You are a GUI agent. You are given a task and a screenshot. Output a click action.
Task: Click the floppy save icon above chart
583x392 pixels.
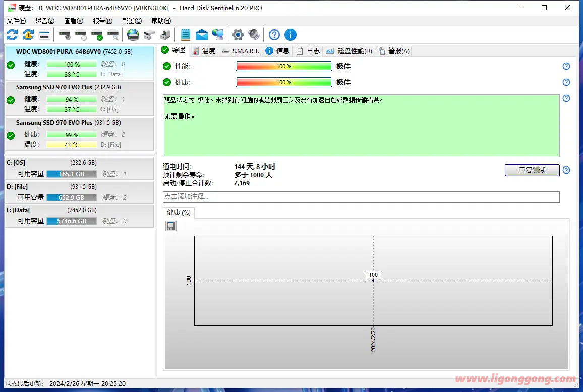coord(171,226)
